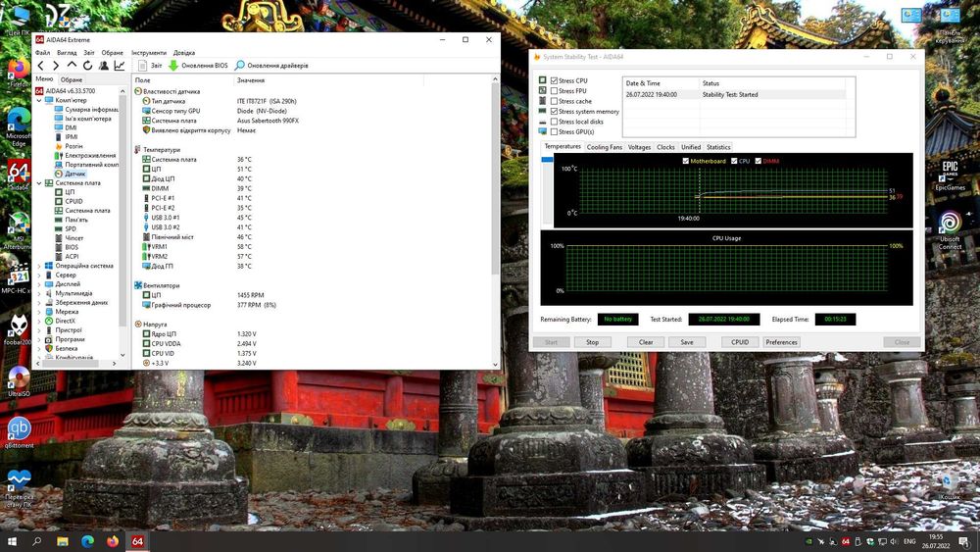Go forward with the right arrow toolbar icon
The height and width of the screenshot is (552, 980).
56,66
